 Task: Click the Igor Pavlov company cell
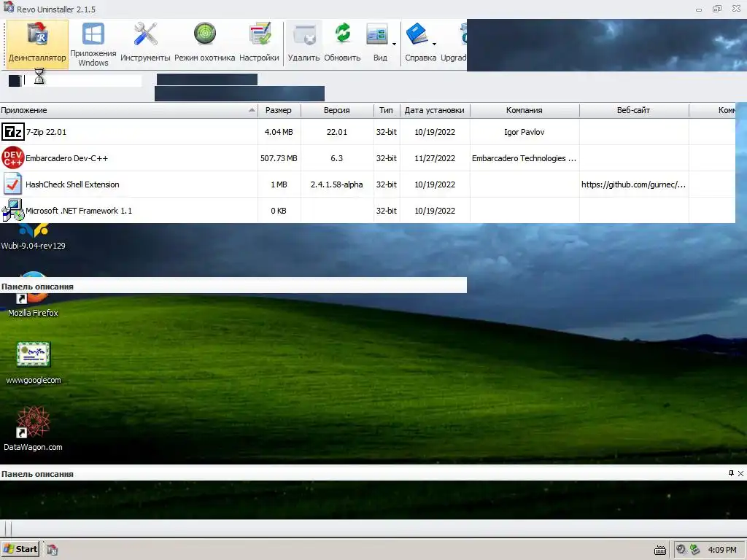coord(524,132)
